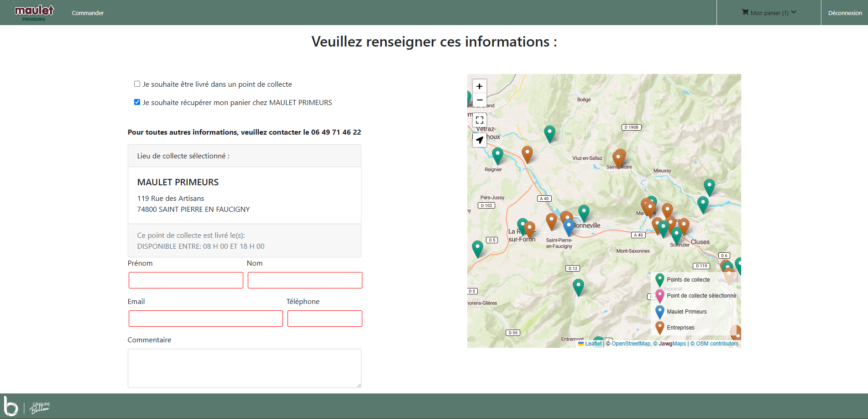Click the shopping cart icon
Screen dimensions: 868x419
(x=745, y=12)
